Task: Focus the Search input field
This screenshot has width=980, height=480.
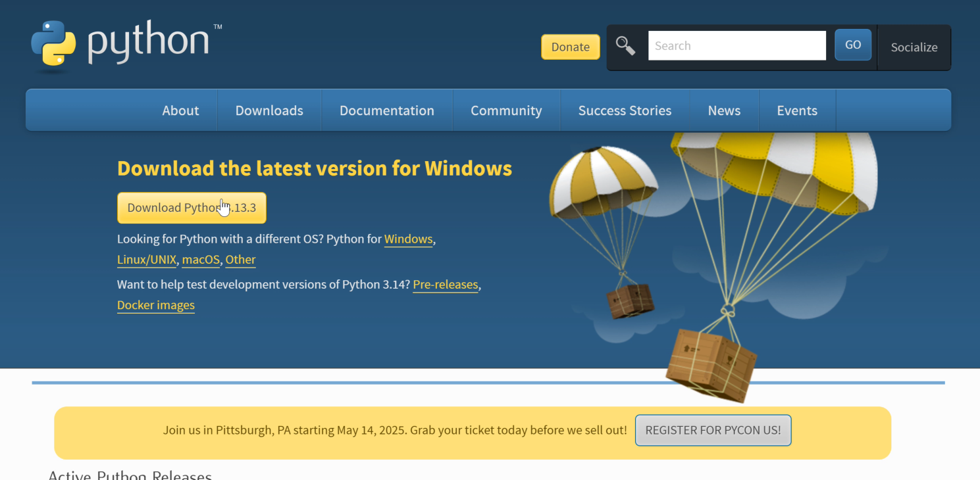Action: [737, 45]
